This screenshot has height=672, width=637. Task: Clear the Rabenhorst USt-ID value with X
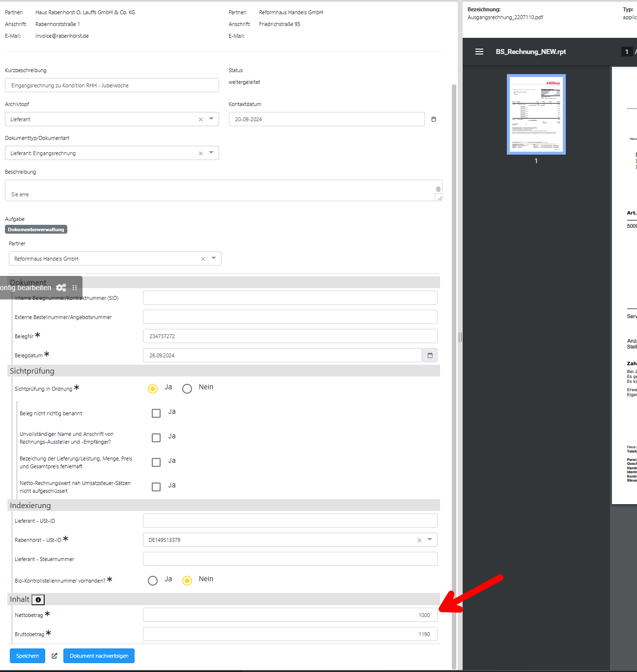tap(419, 540)
